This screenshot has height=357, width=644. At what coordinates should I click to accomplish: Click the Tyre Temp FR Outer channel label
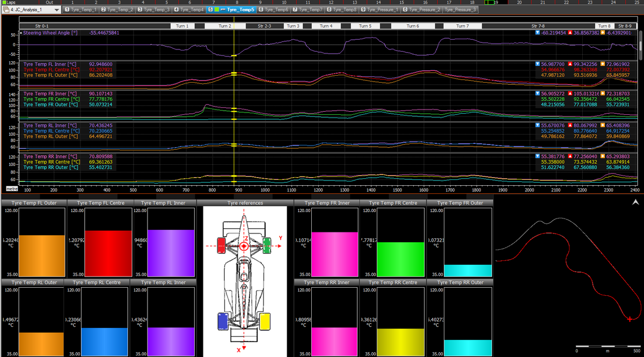52,104
